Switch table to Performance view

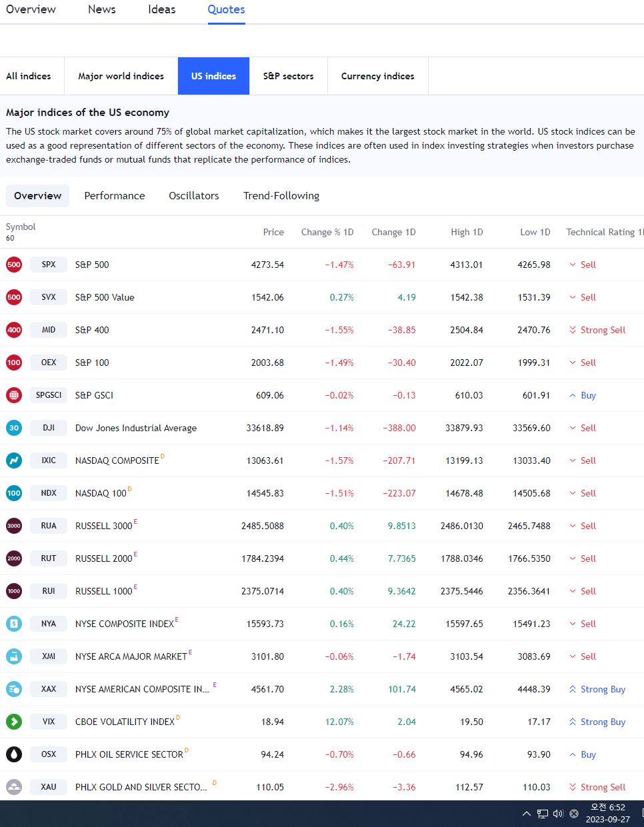[115, 196]
